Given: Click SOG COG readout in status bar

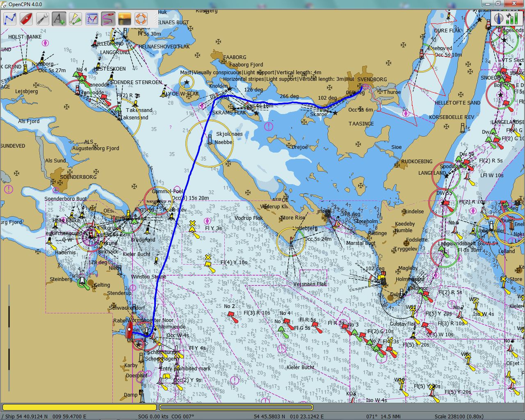Looking at the screenshot, I should tap(166, 416).
